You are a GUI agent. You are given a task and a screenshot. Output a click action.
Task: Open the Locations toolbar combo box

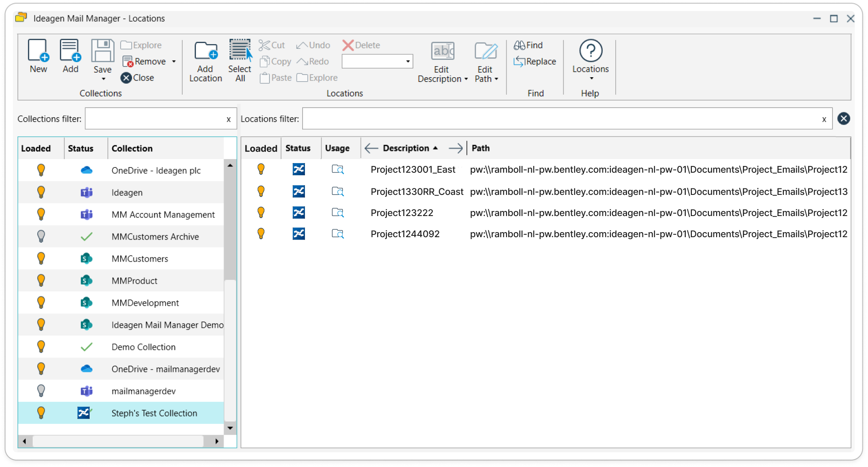pos(377,62)
